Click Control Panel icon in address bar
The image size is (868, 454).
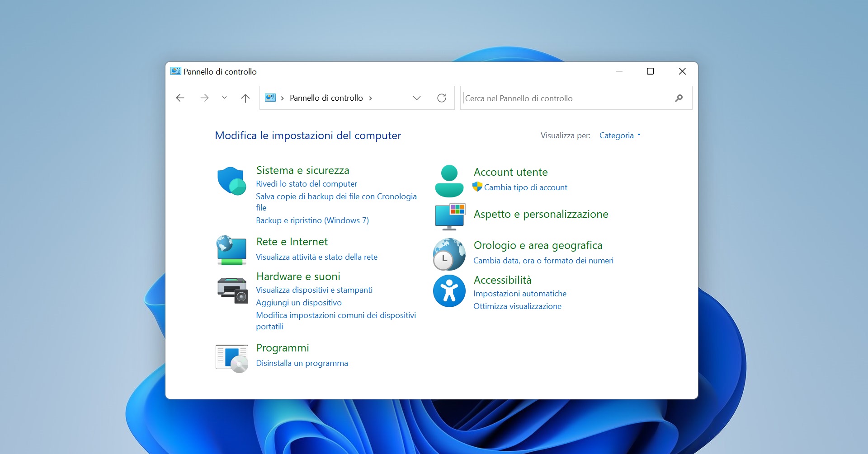pos(270,98)
